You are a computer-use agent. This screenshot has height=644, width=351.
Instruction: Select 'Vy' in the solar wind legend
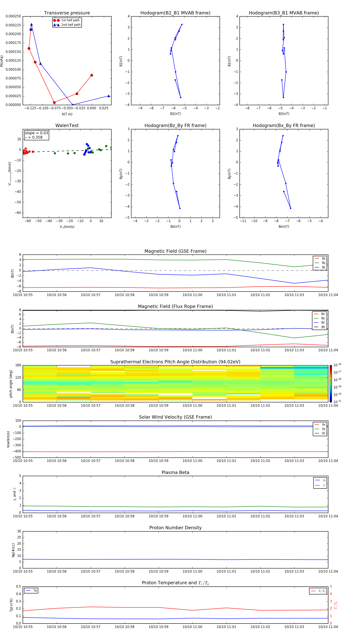tap(320, 429)
